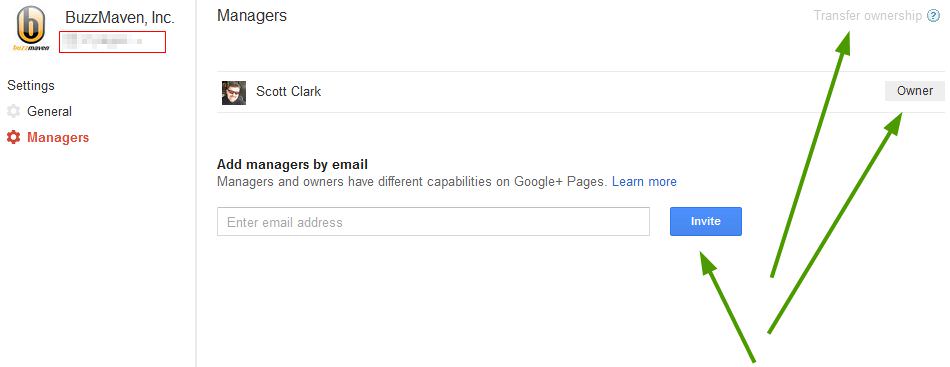950x367 pixels.
Task: Click the red gear icon beside Managers
Action: [x=13, y=137]
